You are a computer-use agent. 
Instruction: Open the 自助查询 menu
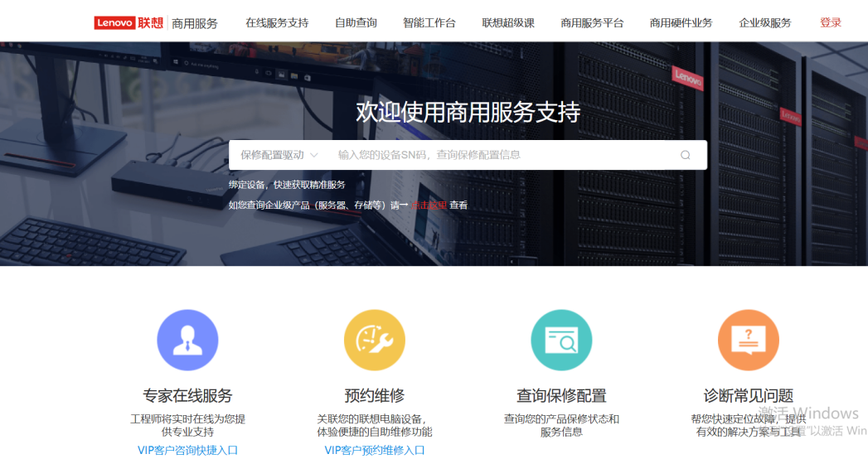(x=356, y=22)
